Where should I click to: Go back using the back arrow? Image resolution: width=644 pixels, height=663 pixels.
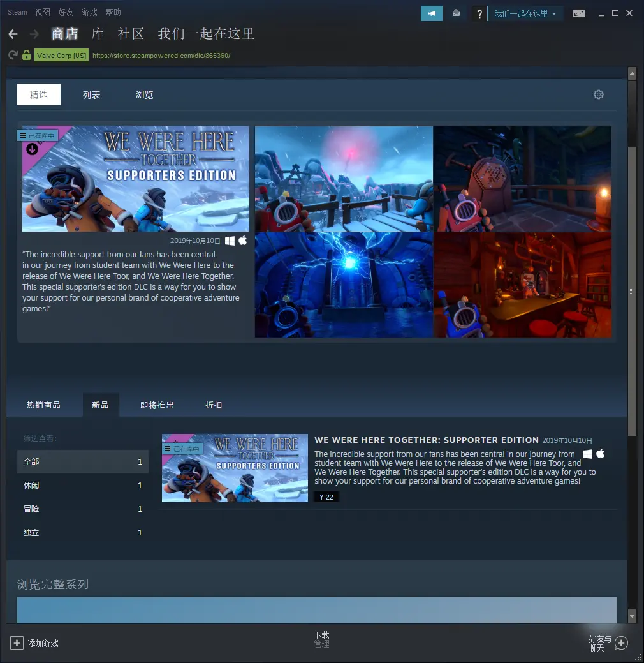tap(13, 34)
